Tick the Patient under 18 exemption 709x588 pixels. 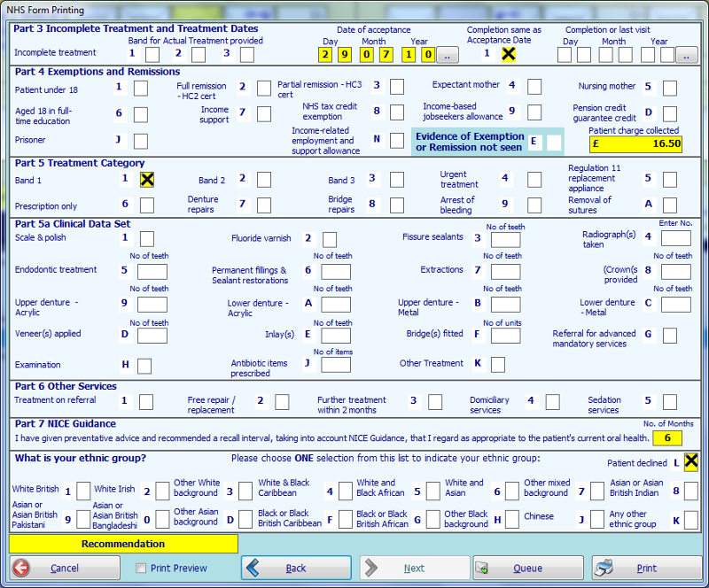pos(141,88)
